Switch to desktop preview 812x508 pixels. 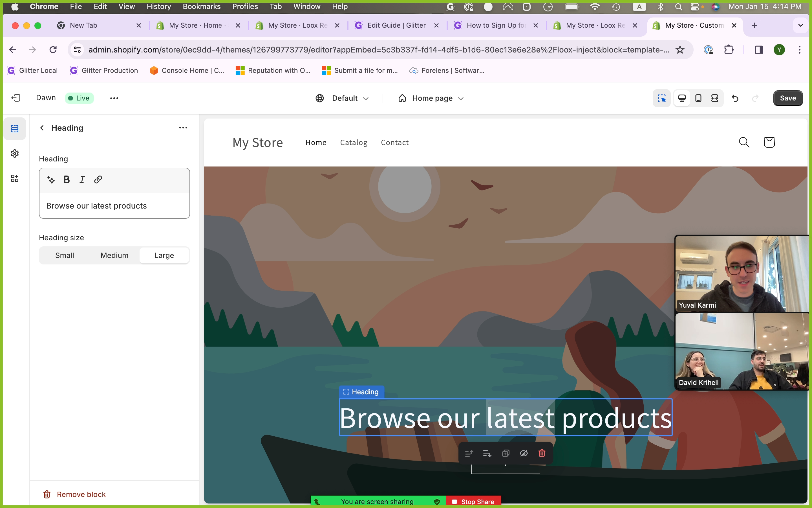click(682, 98)
